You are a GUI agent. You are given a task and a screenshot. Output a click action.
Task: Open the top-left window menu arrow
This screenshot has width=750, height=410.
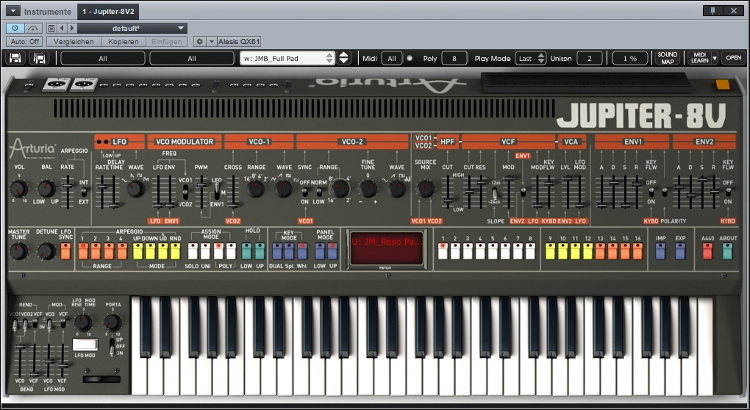pos(13,11)
